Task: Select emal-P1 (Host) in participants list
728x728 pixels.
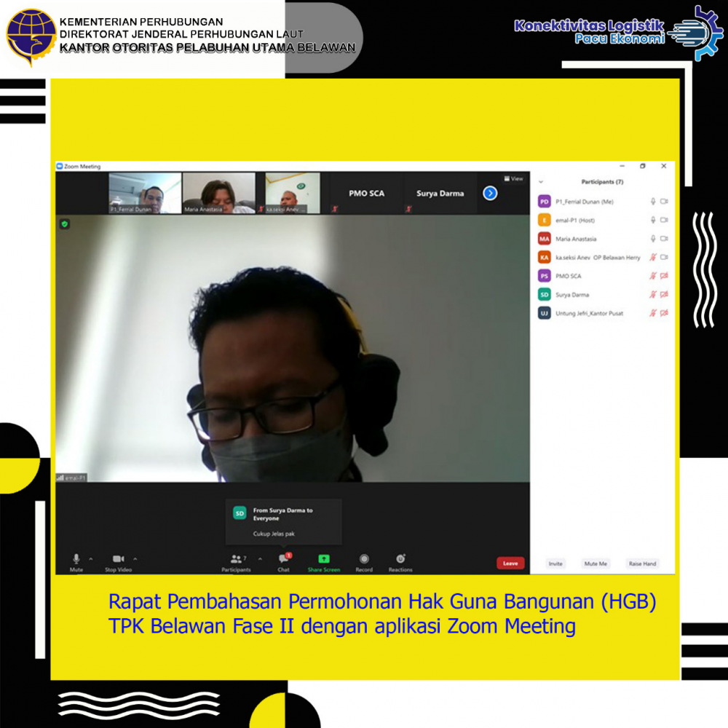Action: [x=602, y=220]
